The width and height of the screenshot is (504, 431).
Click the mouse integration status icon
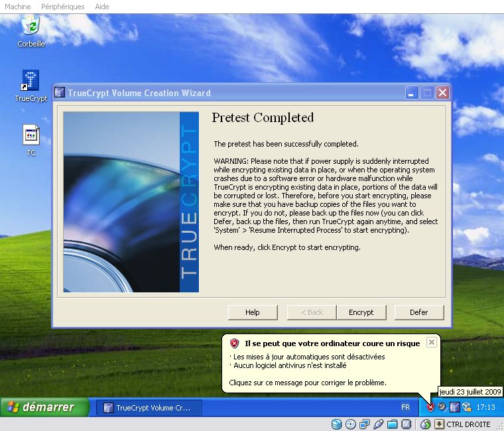click(x=426, y=424)
